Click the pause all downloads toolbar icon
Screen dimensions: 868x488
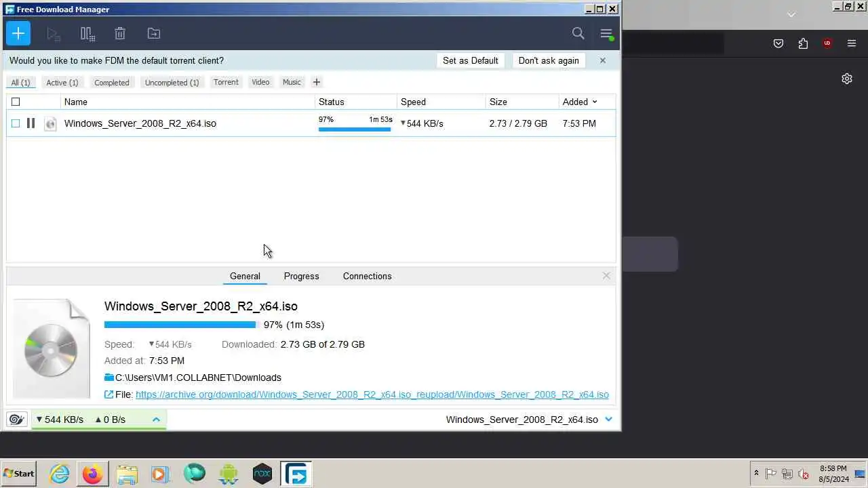pos(87,33)
